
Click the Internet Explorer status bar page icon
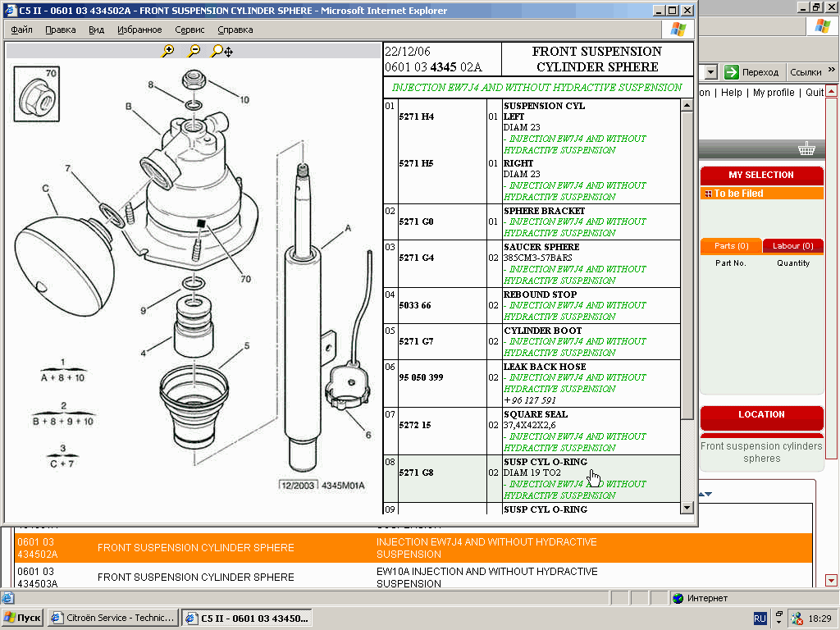tap(7, 598)
